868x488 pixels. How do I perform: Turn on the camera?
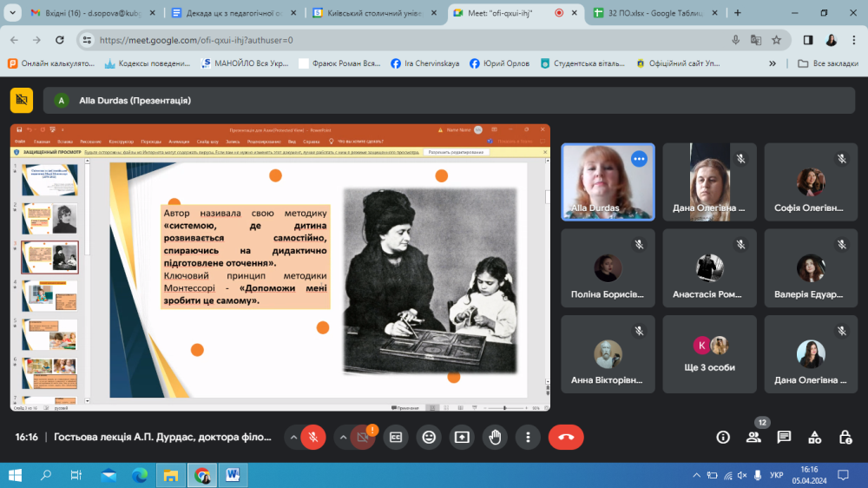pyautogui.click(x=364, y=437)
